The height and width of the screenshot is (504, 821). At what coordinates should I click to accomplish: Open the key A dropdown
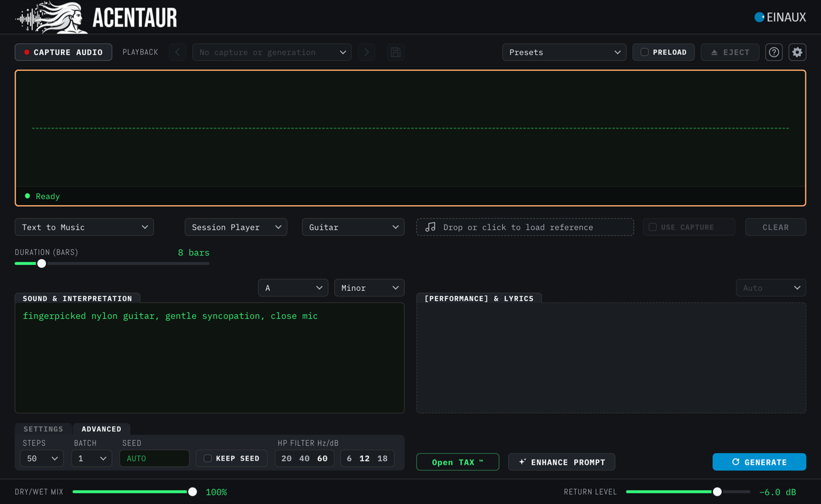tap(293, 288)
